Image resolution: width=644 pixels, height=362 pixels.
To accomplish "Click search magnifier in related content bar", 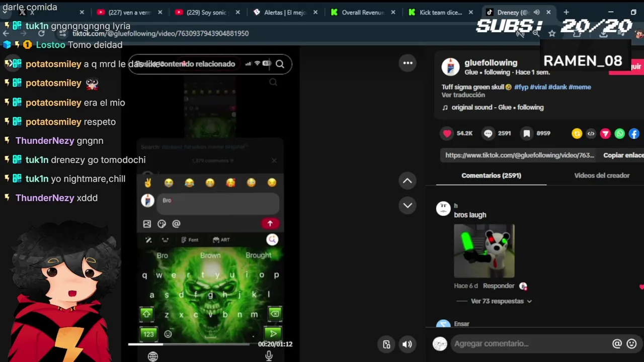I will tap(280, 64).
